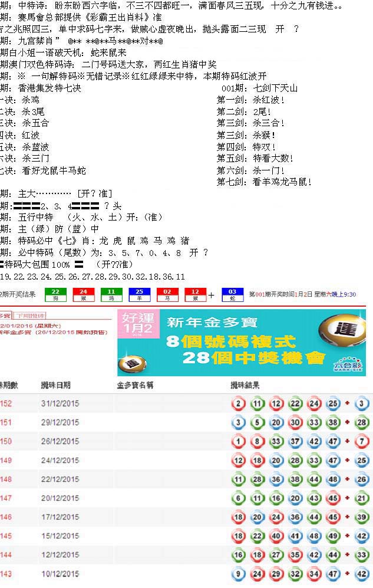Click the date 22/12/2015

tap(60, 479)
